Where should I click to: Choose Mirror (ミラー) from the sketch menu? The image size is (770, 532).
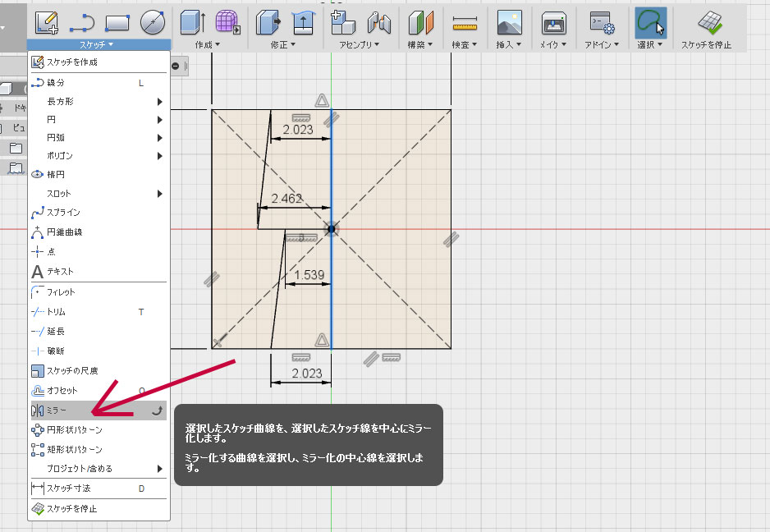57,410
